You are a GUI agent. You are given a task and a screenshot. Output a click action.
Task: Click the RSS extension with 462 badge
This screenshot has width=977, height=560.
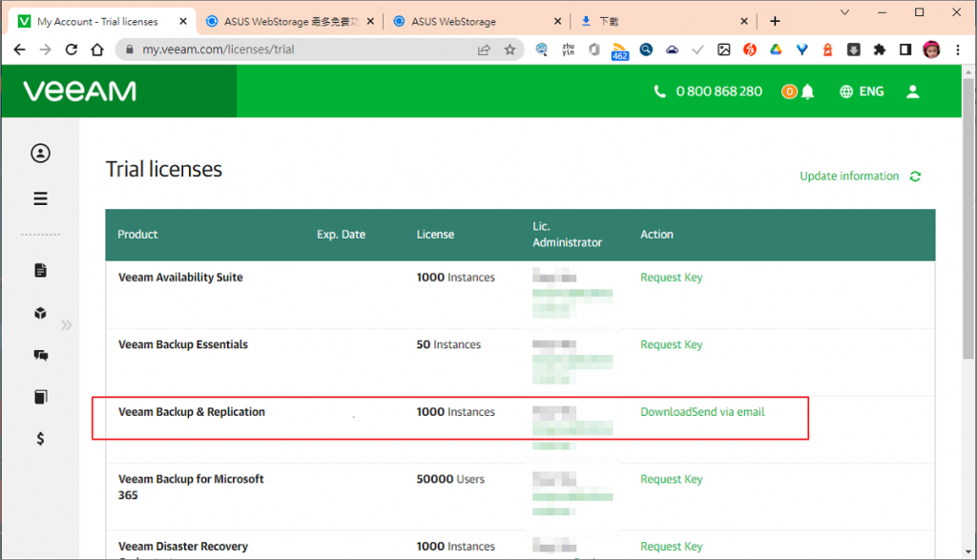(619, 51)
